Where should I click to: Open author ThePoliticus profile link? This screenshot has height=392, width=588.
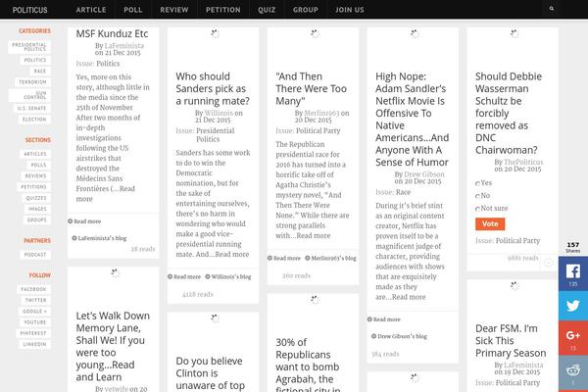523,162
